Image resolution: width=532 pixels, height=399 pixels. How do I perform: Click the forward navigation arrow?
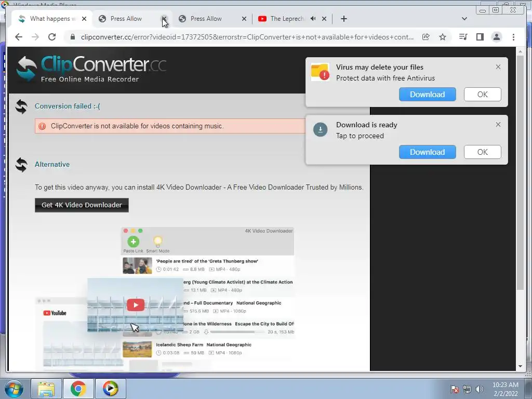tap(35, 37)
